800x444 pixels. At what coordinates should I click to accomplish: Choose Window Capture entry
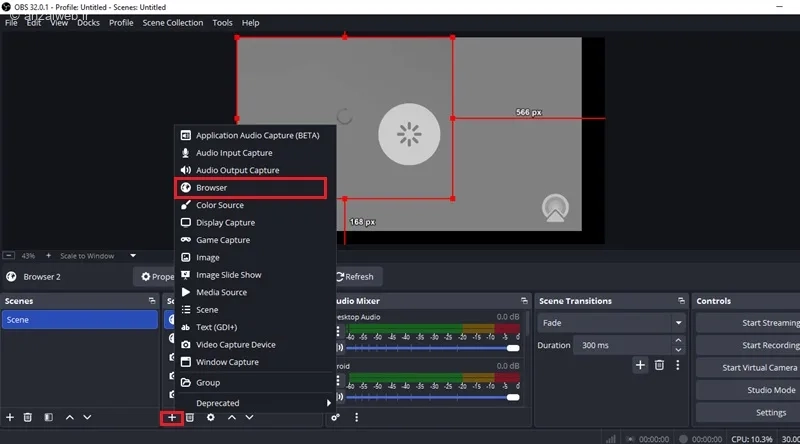[x=255, y=362]
